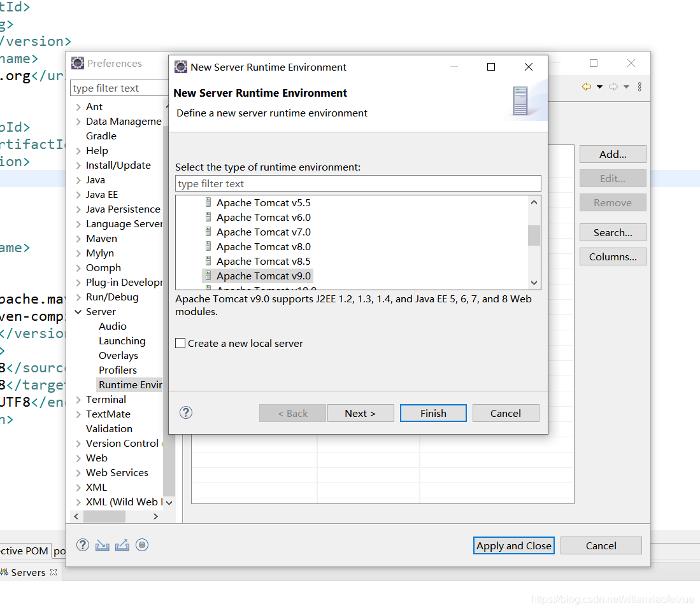
Task: Expand the Java preferences node
Action: pos(78,180)
